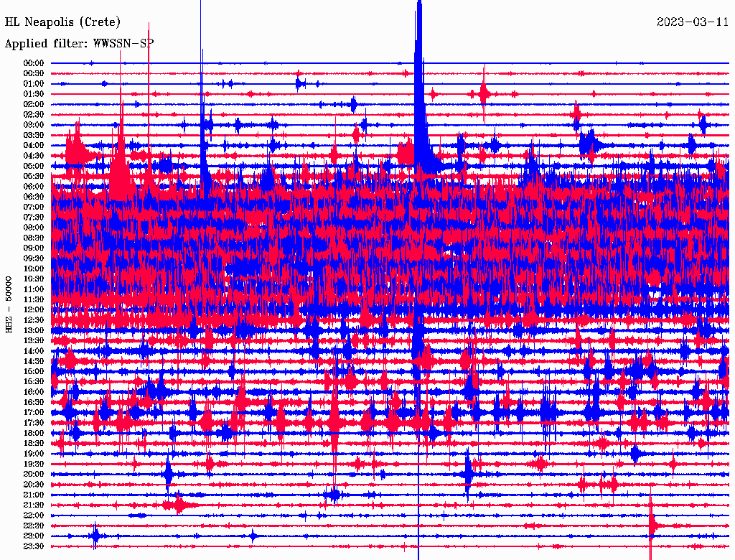Select the 15:00 time label
This screenshot has height=560, width=735.
(34, 371)
